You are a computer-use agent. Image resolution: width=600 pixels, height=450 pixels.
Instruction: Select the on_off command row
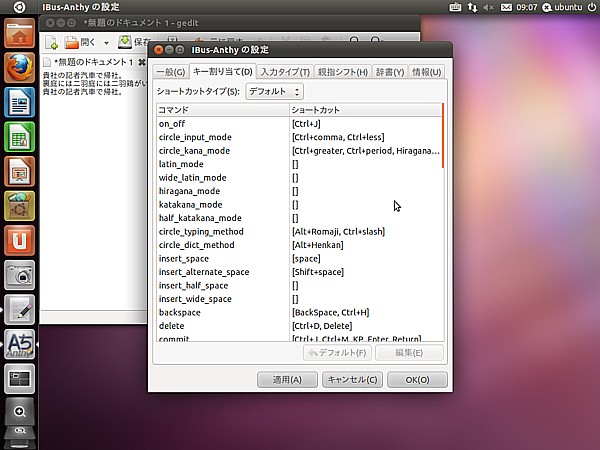coord(299,124)
